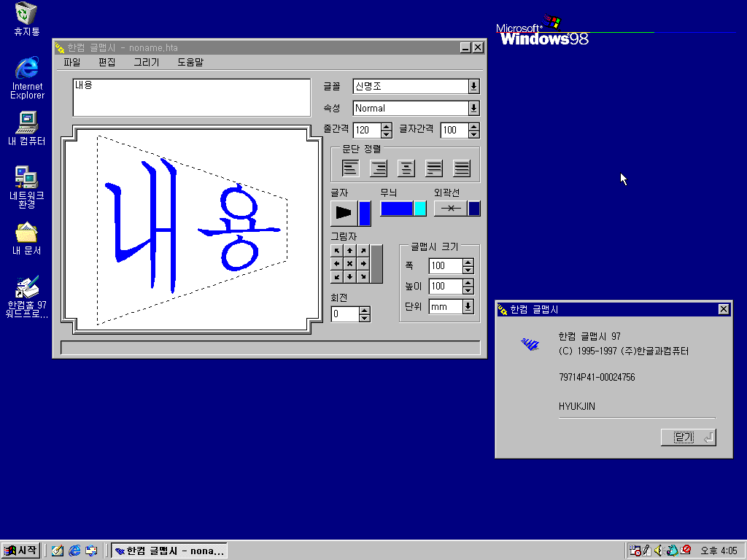Open the 그리기 menu

pos(146,63)
